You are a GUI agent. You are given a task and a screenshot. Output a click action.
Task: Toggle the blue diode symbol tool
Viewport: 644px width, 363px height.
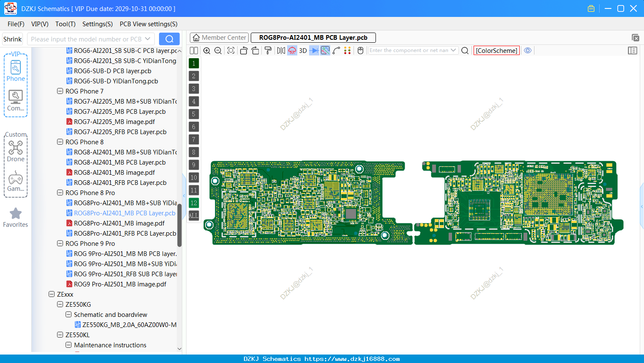(314, 50)
